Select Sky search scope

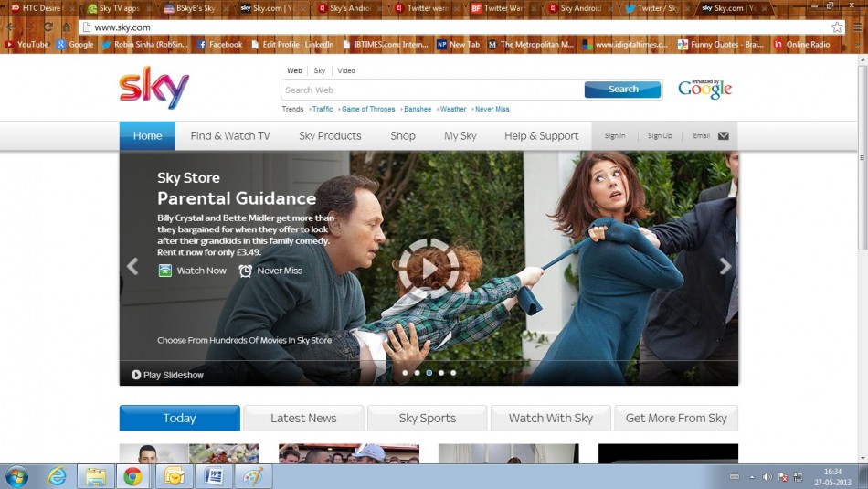click(x=320, y=70)
